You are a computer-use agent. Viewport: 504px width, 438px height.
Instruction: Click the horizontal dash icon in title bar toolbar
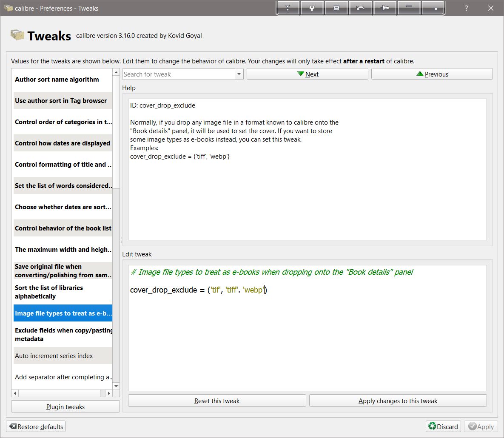409,8
